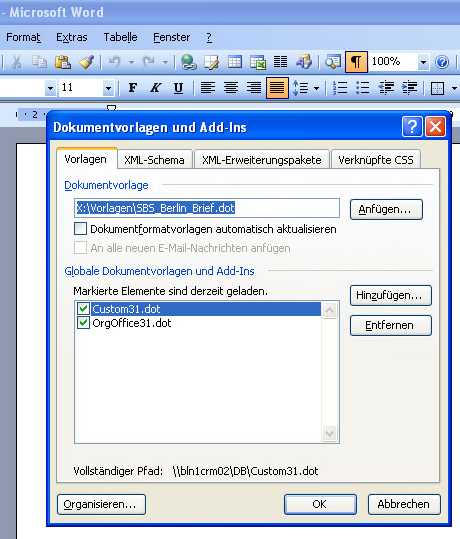Insert hyperlink using the globe icon

189,62
